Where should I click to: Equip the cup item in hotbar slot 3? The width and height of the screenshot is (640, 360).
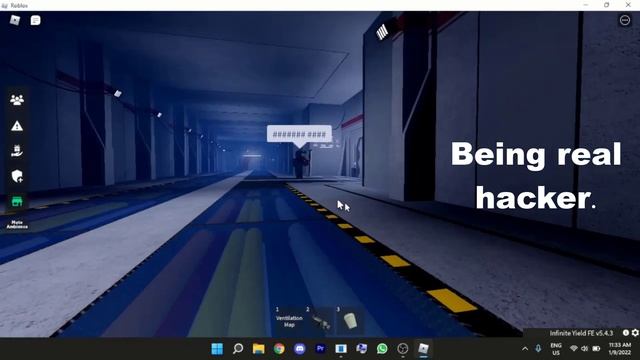(x=350, y=321)
